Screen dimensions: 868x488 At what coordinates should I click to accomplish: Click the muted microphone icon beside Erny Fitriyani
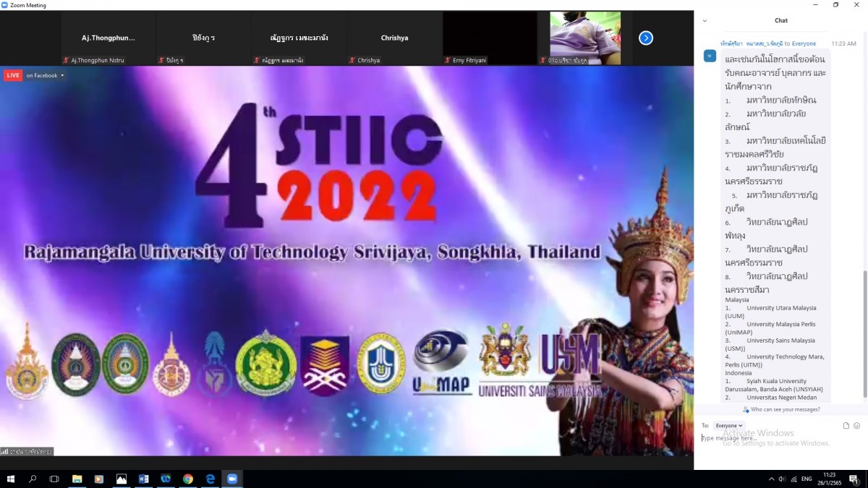point(448,60)
